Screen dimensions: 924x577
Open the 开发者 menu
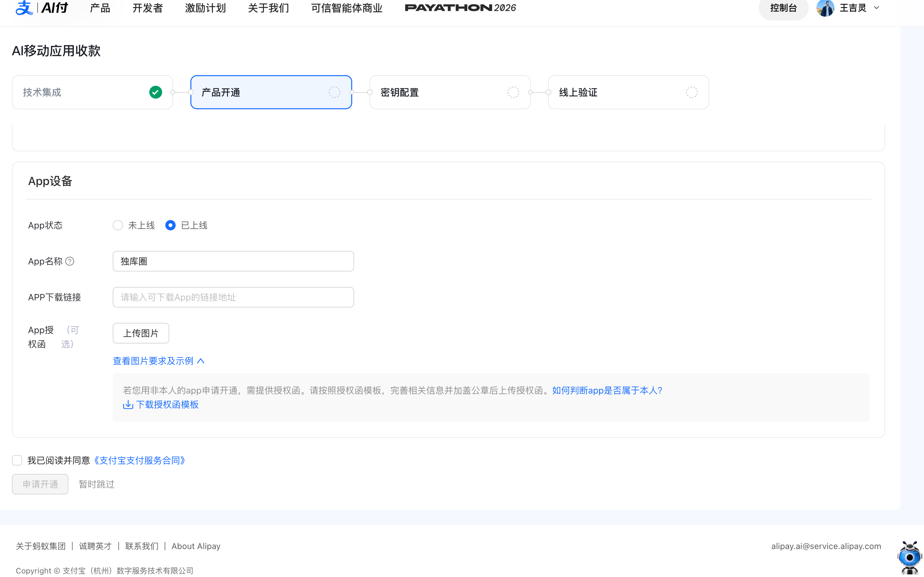148,8
